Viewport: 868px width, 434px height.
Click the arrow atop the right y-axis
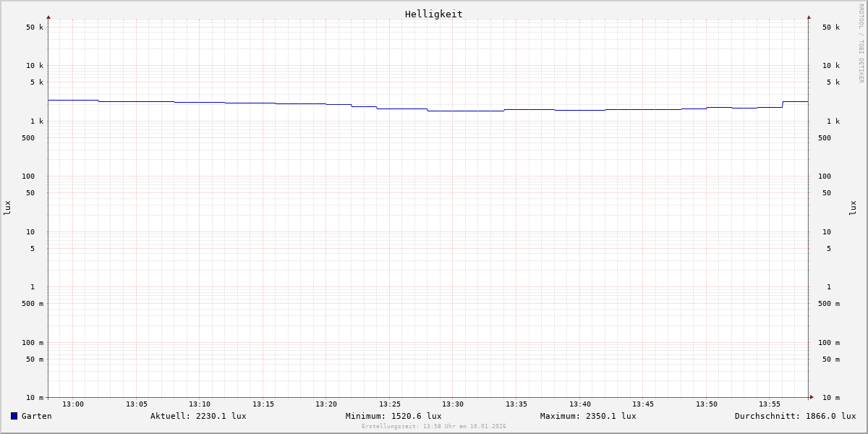point(809,17)
